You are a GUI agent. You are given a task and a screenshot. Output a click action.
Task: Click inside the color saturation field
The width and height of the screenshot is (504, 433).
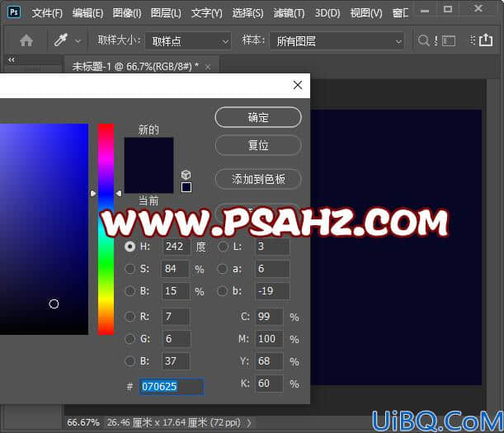44,229
